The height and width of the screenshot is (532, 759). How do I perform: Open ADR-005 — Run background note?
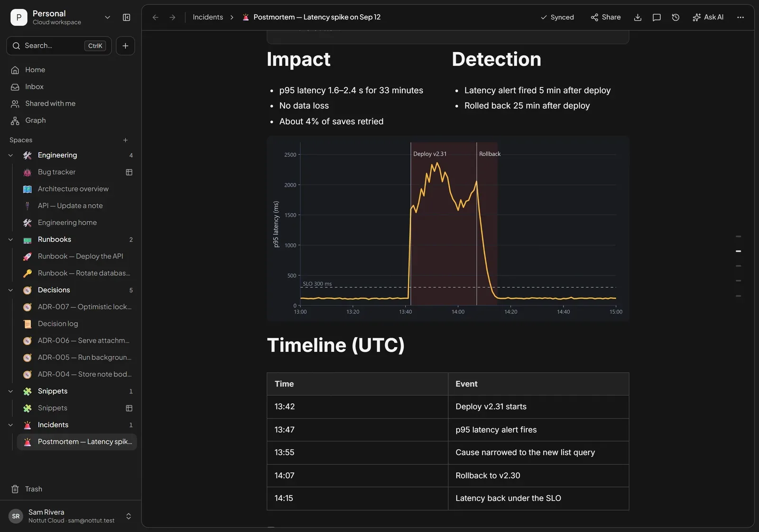[x=77, y=358]
